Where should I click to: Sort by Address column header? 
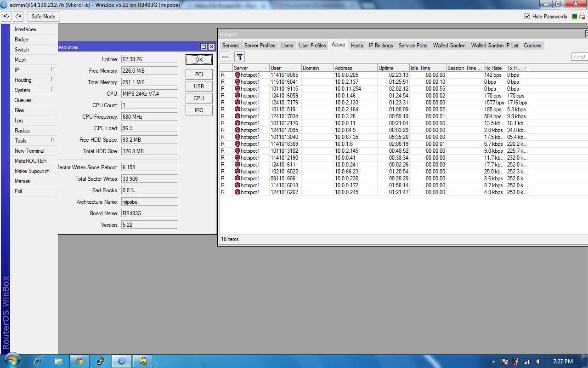tap(356, 68)
